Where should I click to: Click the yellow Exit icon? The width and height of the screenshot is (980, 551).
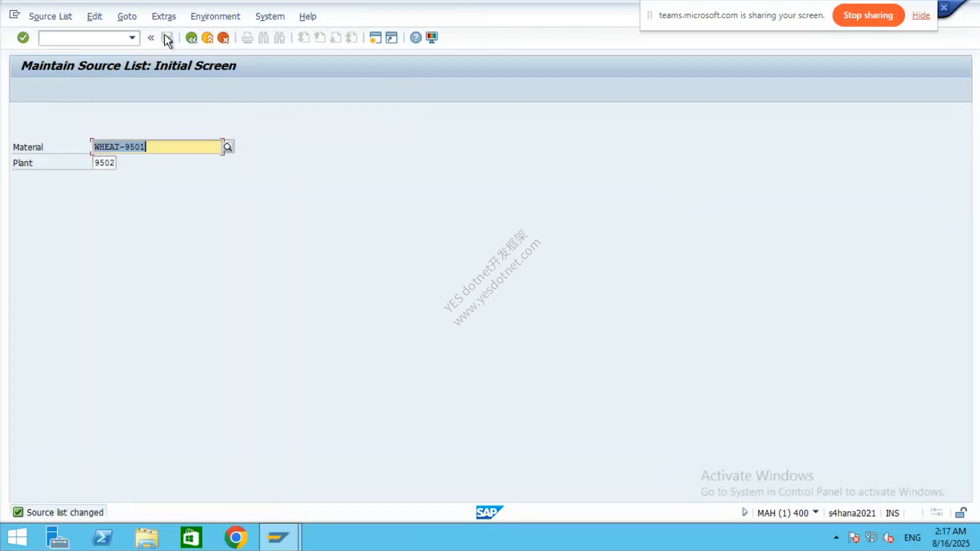[207, 38]
